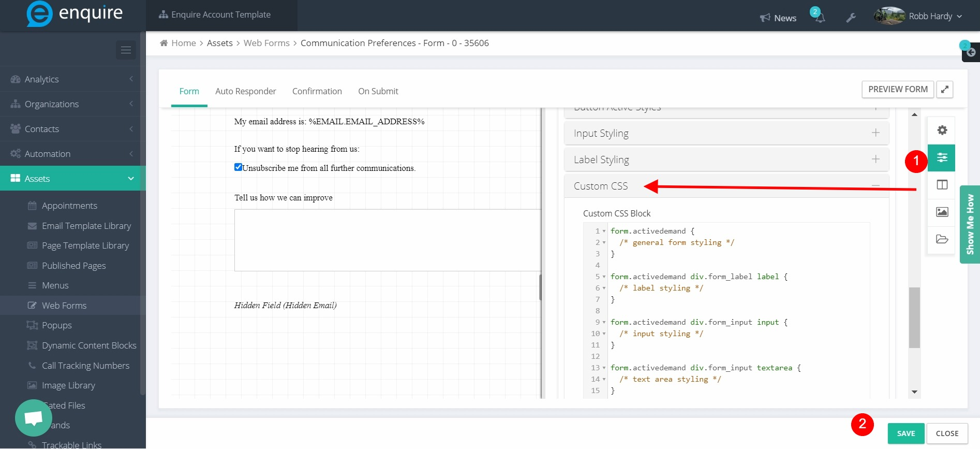
Task: Open Image Library in the sidebar
Action: [68, 385]
